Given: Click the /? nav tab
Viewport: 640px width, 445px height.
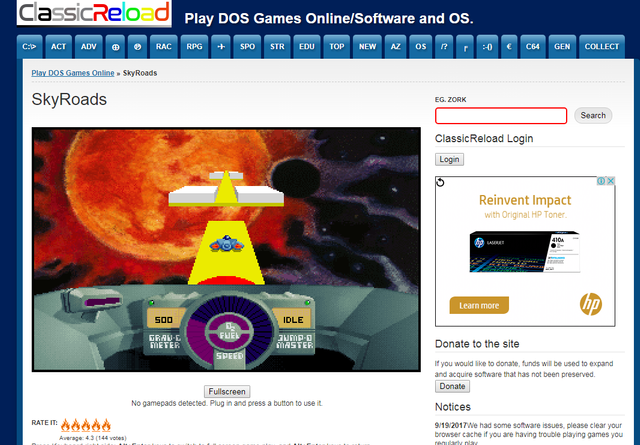Looking at the screenshot, I should [444, 47].
